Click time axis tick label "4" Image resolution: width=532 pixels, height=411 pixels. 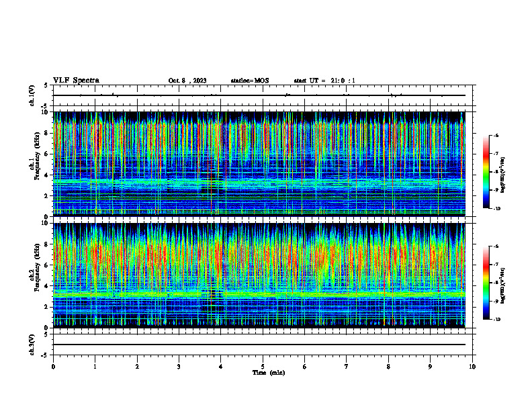(221, 367)
